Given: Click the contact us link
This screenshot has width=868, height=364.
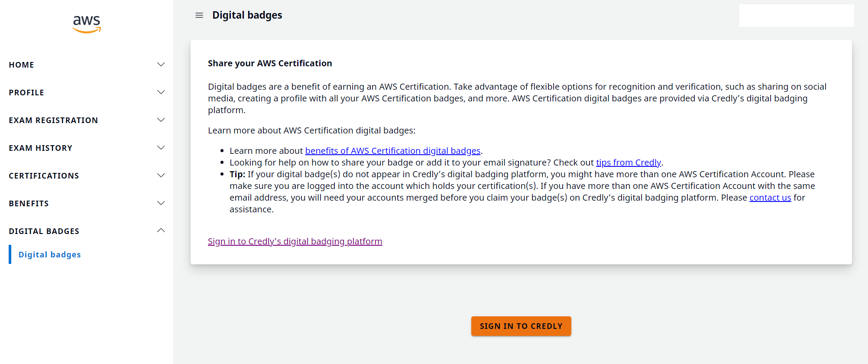Looking at the screenshot, I should 770,198.
